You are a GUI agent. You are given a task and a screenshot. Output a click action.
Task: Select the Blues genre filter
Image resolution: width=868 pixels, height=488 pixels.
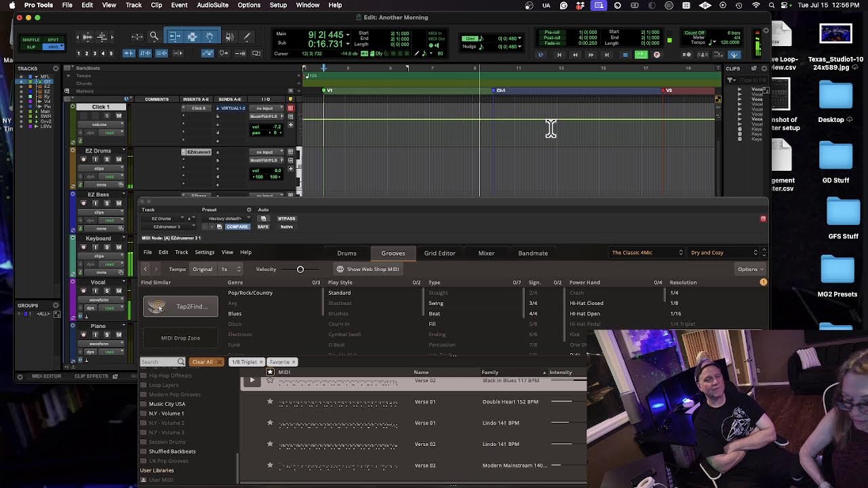pos(235,313)
